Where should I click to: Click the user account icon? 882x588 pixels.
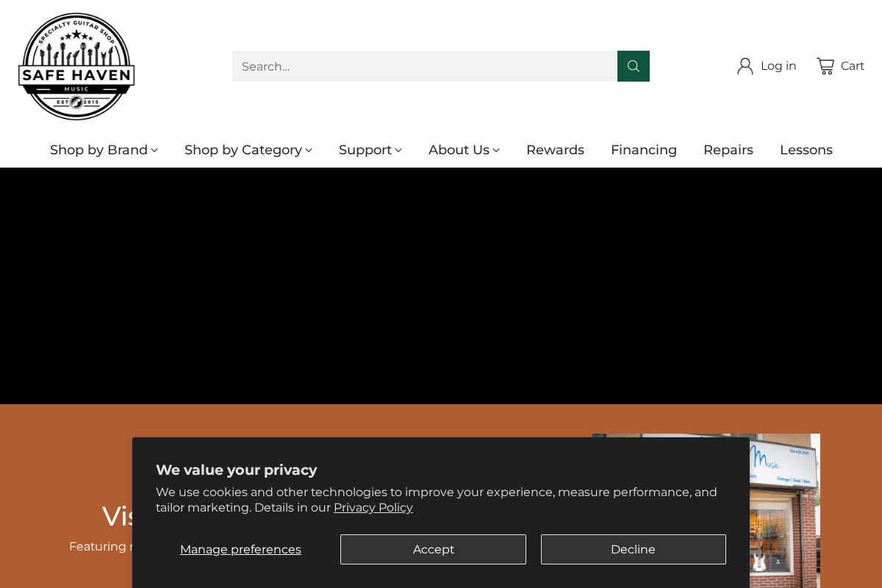[x=745, y=66]
